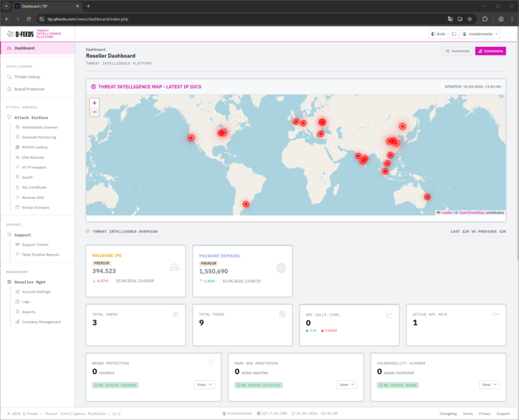
Task: Zoom out on the threat map
Action: pos(95,112)
